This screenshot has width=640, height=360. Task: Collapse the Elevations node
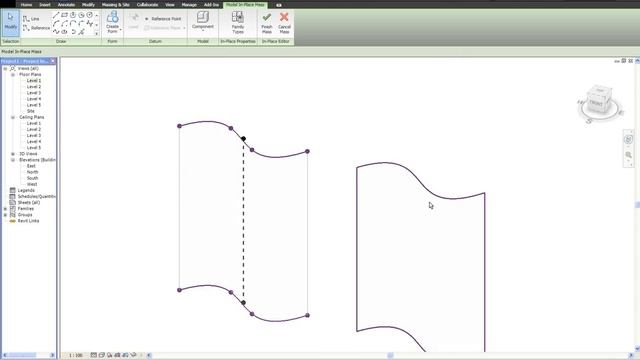tap(13, 160)
